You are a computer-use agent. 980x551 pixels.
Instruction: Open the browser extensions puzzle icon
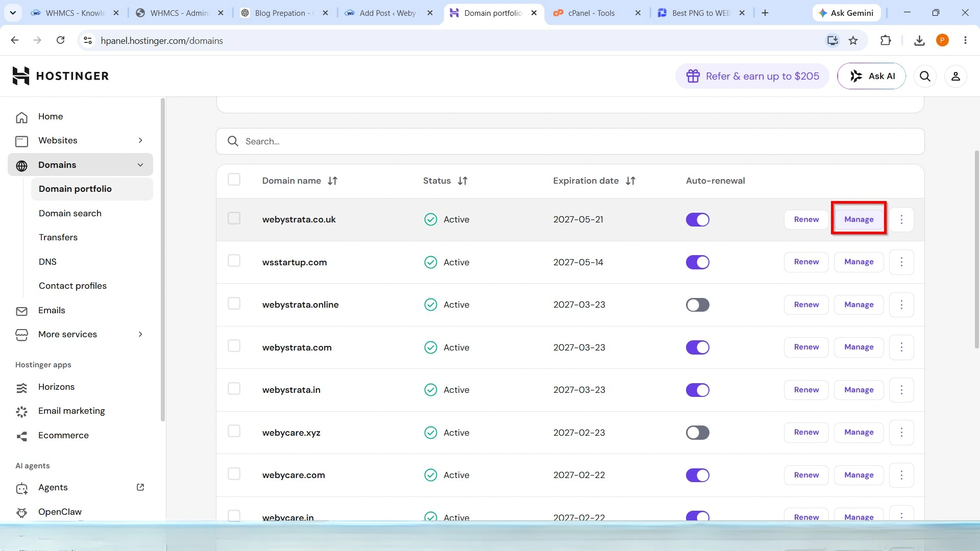pyautogui.click(x=886, y=40)
